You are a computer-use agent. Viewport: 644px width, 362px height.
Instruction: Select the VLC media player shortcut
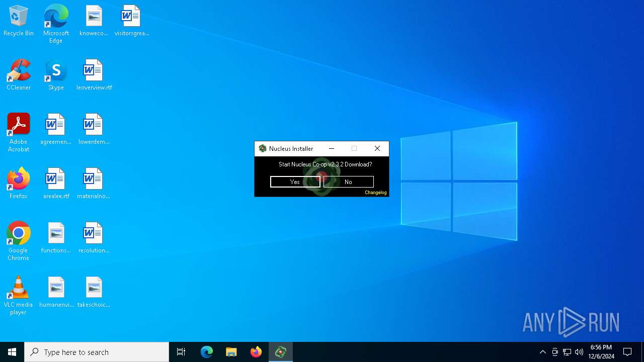pos(18,296)
